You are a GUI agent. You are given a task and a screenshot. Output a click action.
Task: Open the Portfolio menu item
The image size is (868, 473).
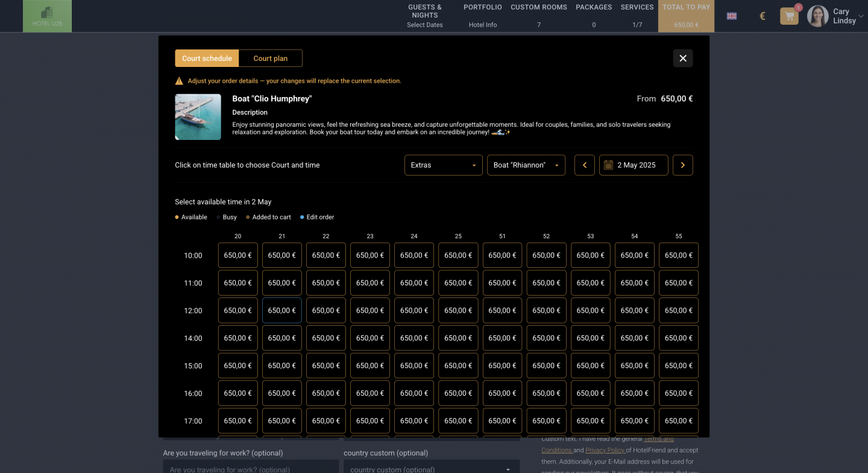483,16
